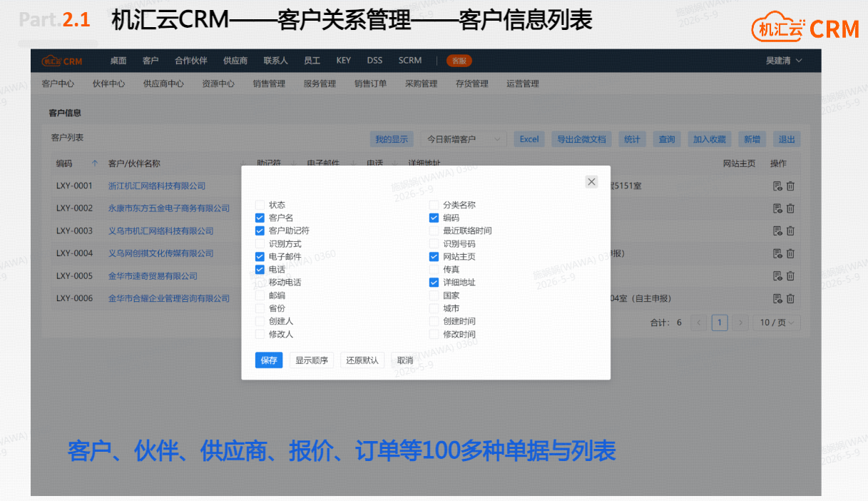Image resolution: width=868 pixels, height=501 pixels.
Task: Open the 客户 top menu
Action: point(150,61)
